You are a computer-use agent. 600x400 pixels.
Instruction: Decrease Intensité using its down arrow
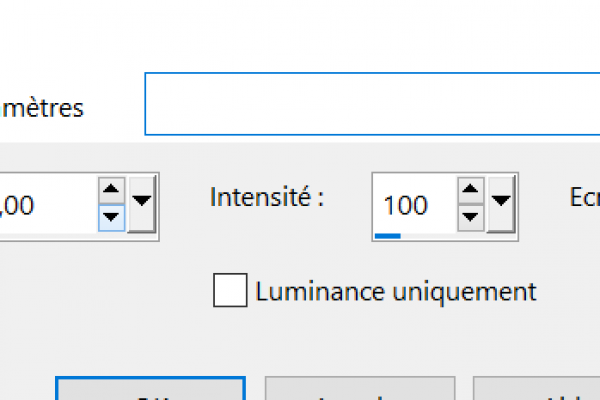(470, 218)
